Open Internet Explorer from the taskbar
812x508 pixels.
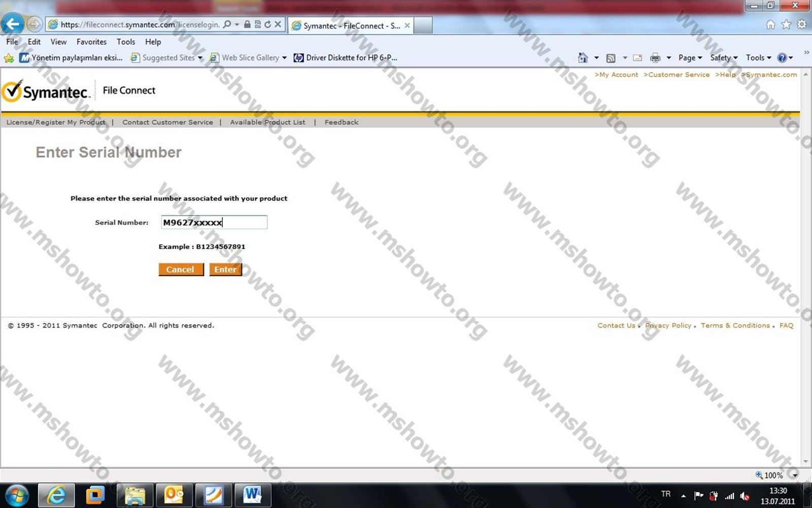56,495
